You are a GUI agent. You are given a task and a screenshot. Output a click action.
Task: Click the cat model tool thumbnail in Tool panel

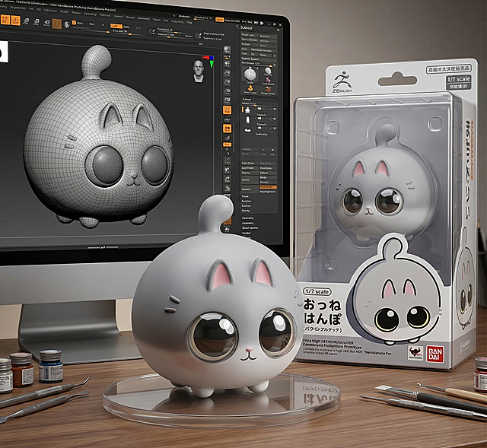[x=249, y=74]
